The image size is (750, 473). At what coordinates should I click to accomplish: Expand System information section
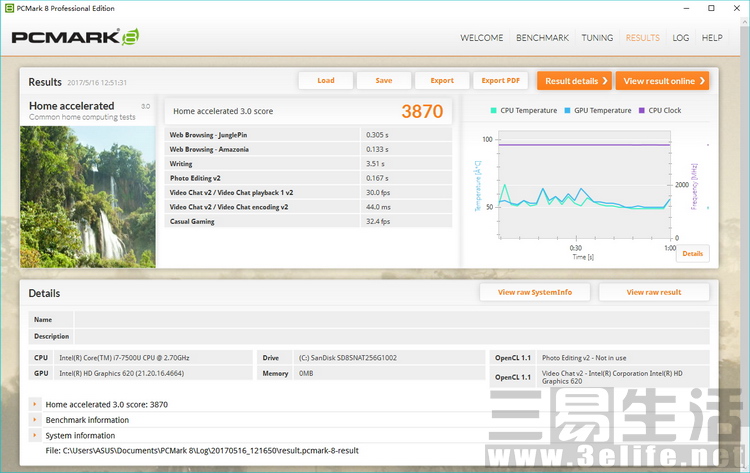tap(34, 435)
